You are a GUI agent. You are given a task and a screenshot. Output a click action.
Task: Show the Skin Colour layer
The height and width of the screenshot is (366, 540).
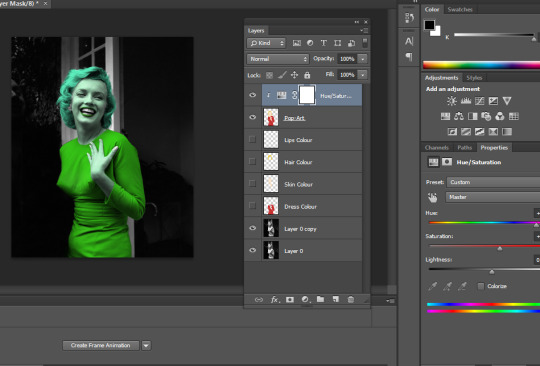click(x=252, y=183)
